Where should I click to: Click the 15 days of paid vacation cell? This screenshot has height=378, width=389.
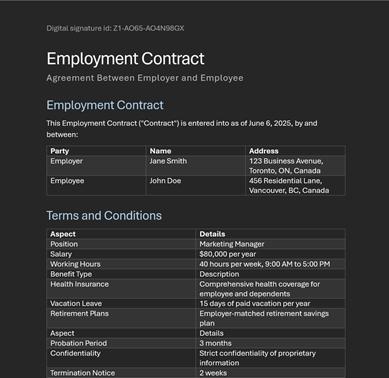(x=270, y=303)
